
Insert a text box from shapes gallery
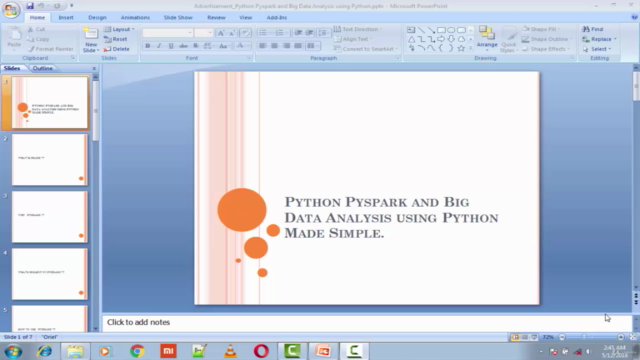411,30
